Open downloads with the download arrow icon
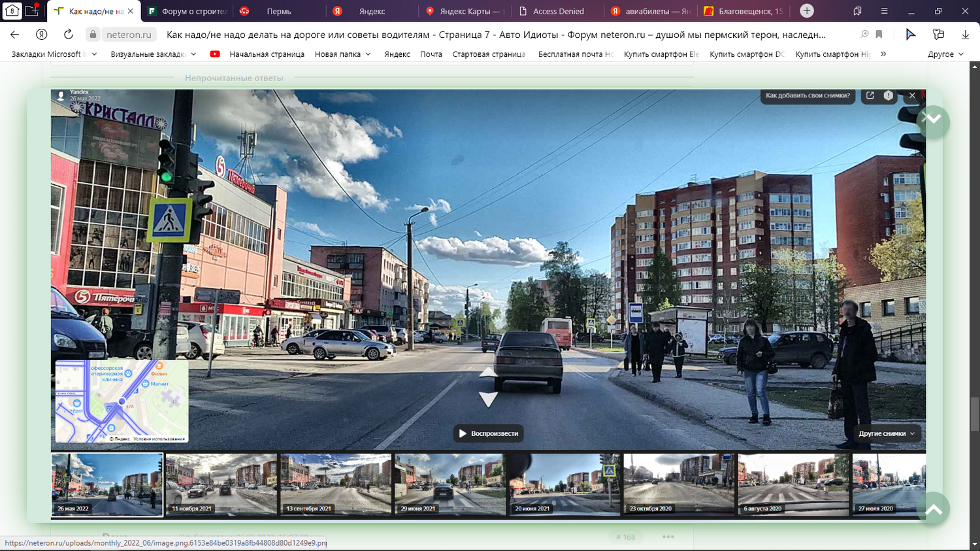Image resolution: width=980 pixels, height=551 pixels. point(965,35)
